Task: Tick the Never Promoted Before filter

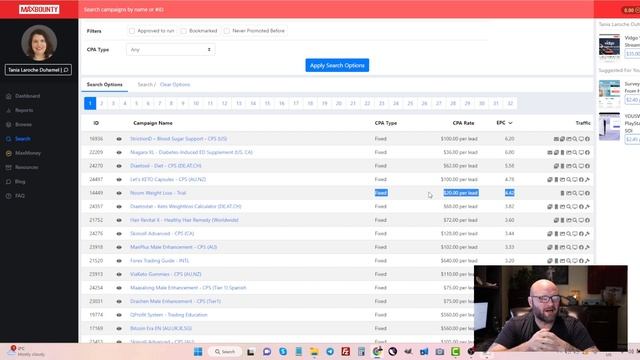Action: pos(227,31)
